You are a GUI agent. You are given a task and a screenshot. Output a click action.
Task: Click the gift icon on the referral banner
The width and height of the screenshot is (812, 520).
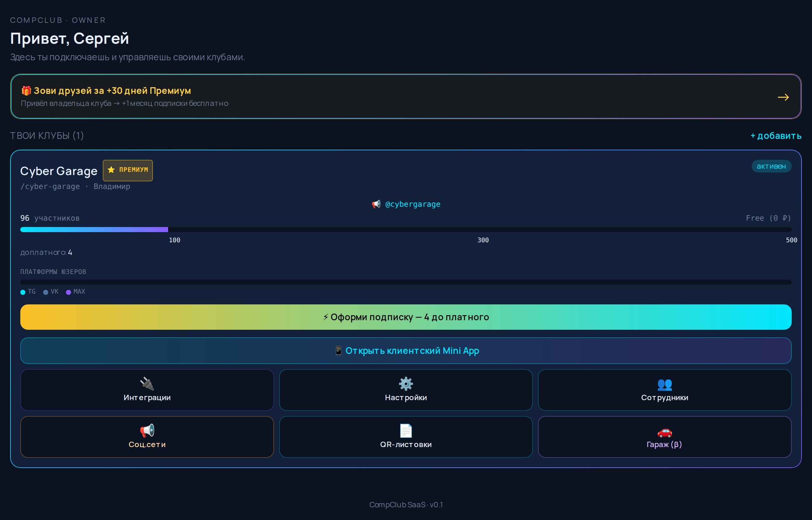tap(26, 90)
